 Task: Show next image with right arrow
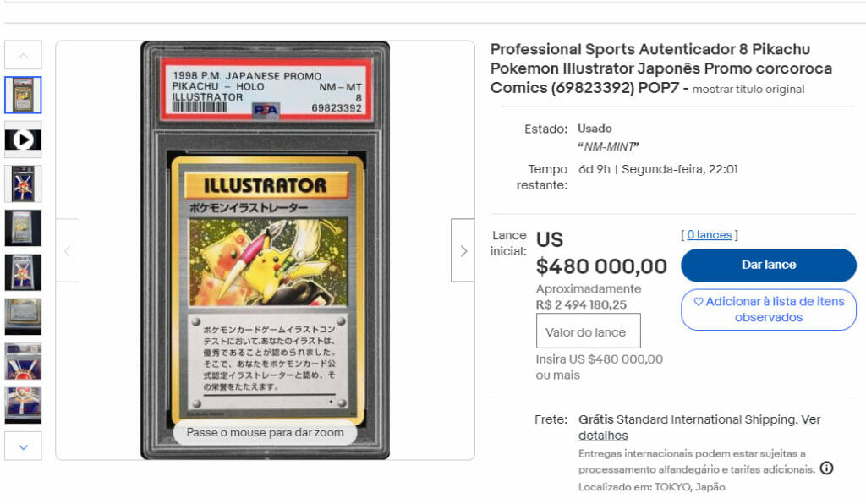point(463,250)
